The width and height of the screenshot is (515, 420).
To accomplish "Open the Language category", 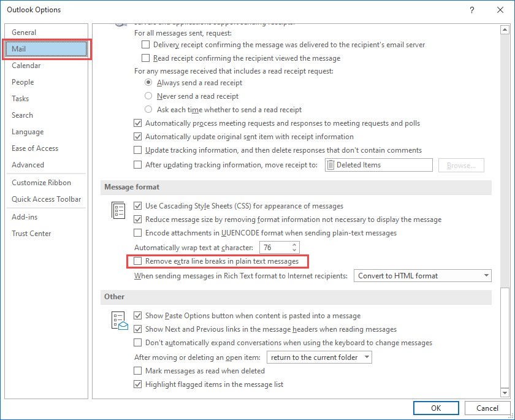I will click(x=47, y=132).
